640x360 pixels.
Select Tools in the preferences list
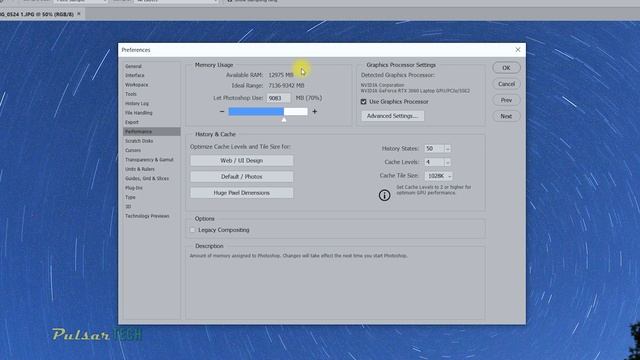pos(131,94)
